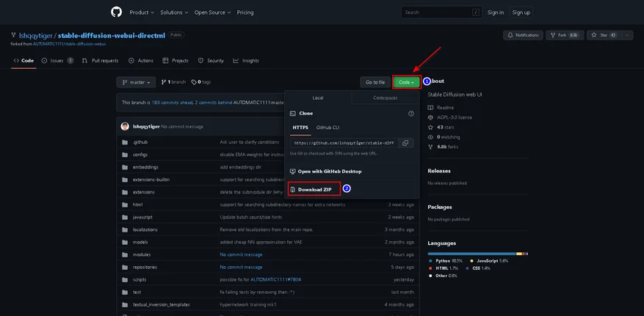This screenshot has height=316, width=644.
Task: Open the scripts folder
Action: [140, 279]
